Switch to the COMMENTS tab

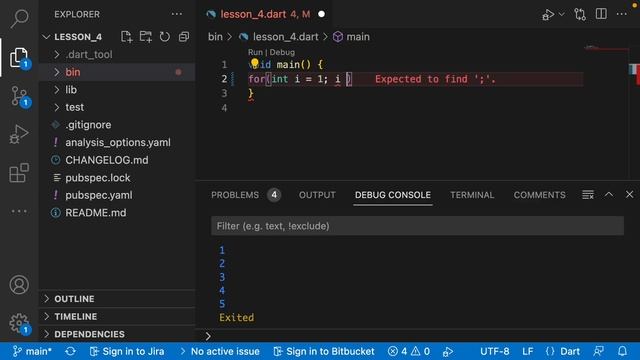pyautogui.click(x=539, y=195)
